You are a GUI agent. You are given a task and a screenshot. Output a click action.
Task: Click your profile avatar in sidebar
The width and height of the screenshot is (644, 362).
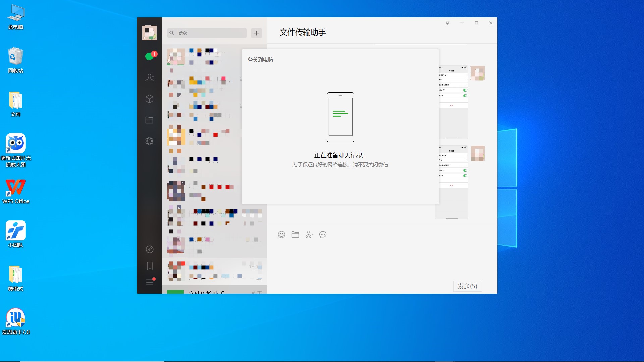tap(149, 33)
